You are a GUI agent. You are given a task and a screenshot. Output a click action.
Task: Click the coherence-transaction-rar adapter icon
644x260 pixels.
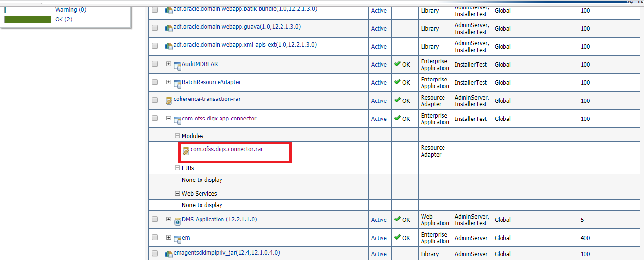[x=169, y=101]
